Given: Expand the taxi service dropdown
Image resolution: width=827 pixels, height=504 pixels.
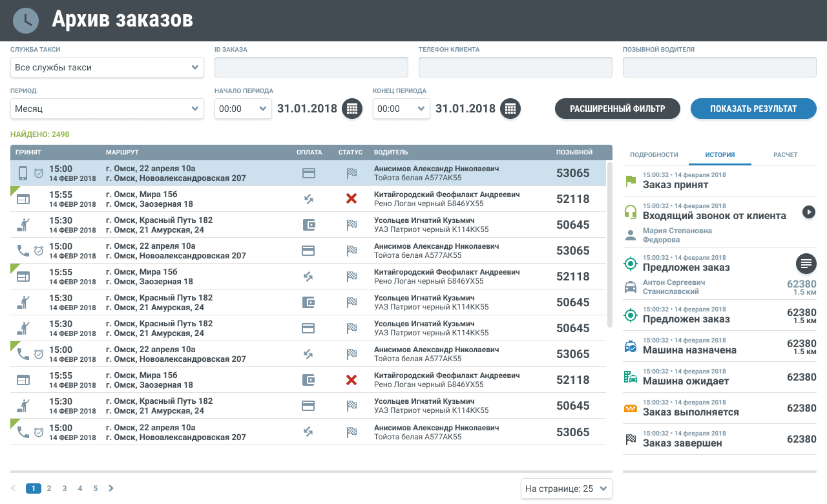Looking at the screenshot, I should [x=107, y=67].
